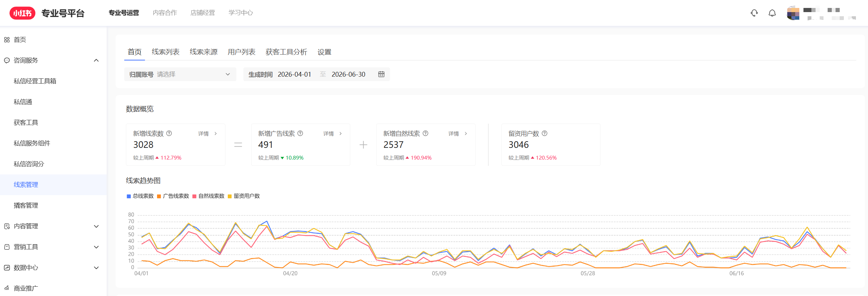Switch to 专业号运营 top menu
The width and height of the screenshot is (868, 296).
(x=124, y=13)
